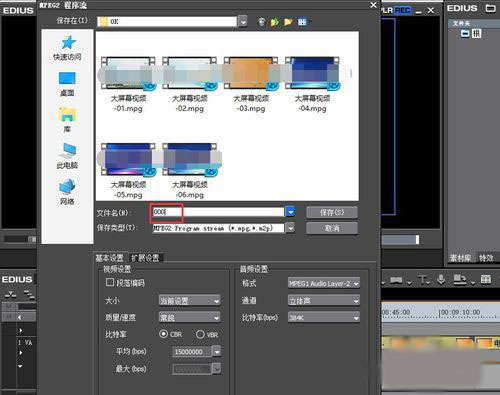Select the Desktop (桌面) location icon
500x395 pixels.
(67, 78)
